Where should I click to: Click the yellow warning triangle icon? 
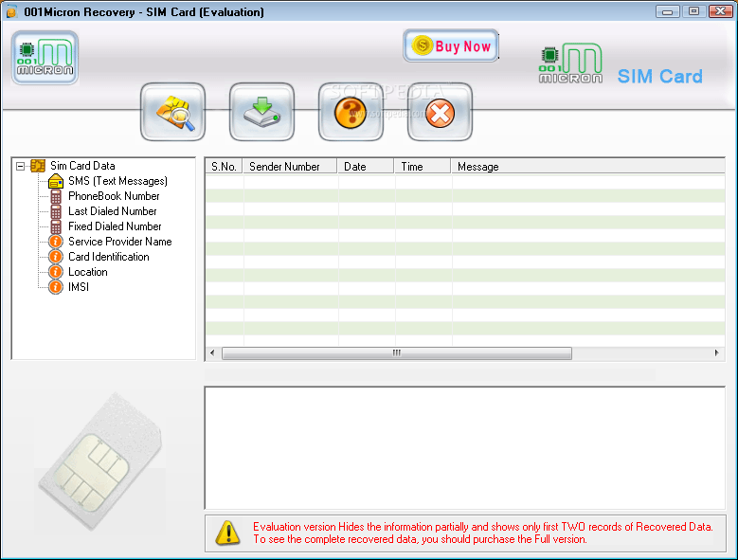point(228,533)
